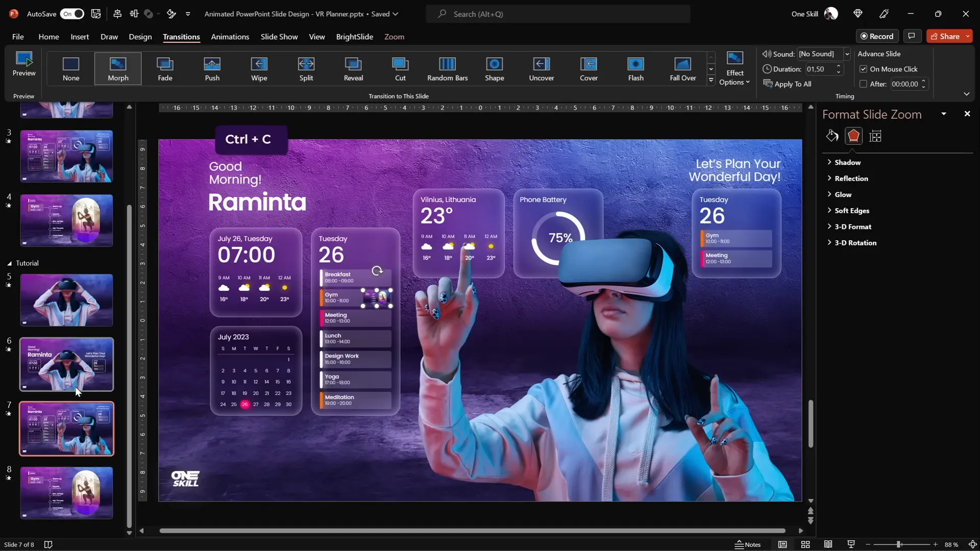
Task: Close the Format Slide Zoom pane
Action: pos(967,114)
